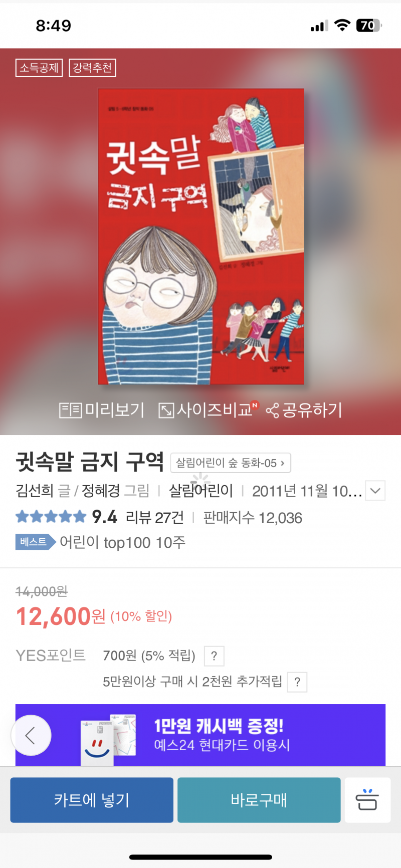Open publisher 살림어린이 link

(x=201, y=491)
